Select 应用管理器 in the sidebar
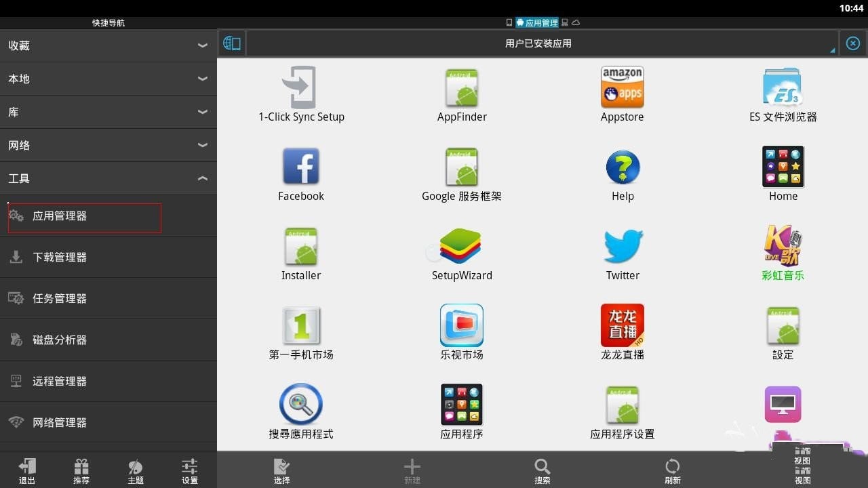868x488 pixels. click(x=108, y=216)
